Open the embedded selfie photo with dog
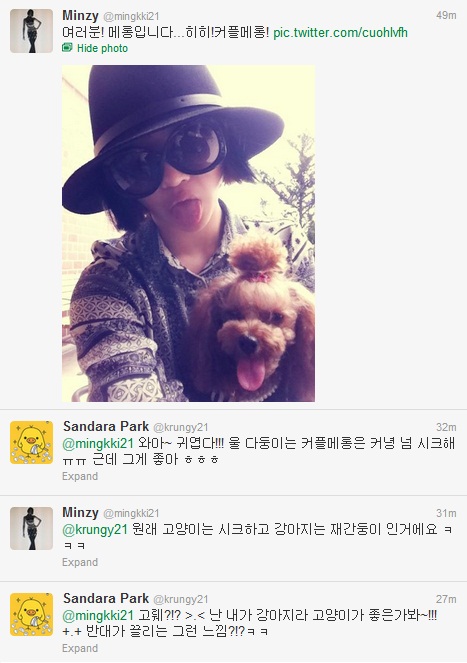 [188, 233]
